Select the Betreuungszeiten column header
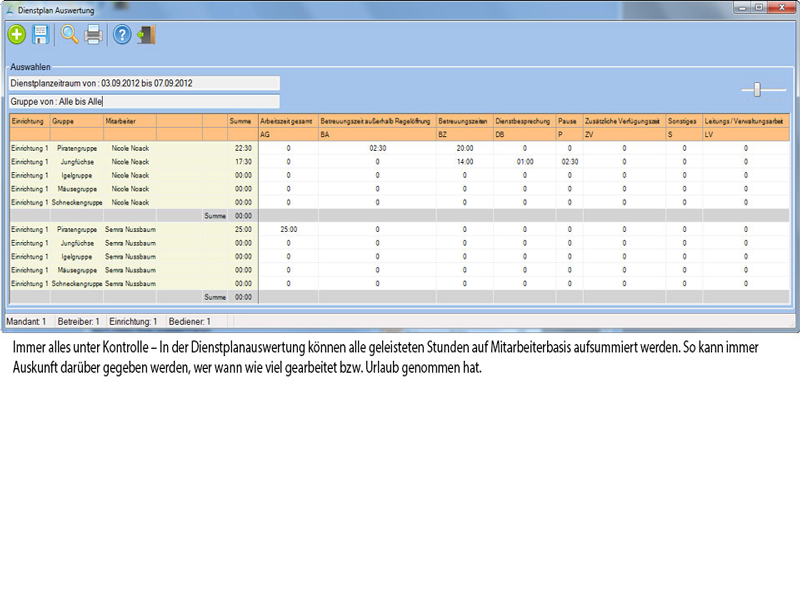This screenshot has height=600, width=800. (464, 120)
